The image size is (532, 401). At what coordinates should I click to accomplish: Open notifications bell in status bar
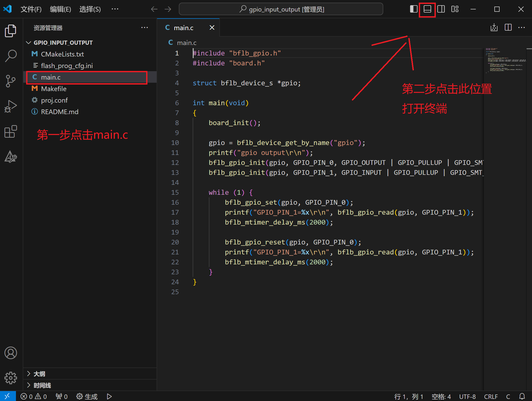tap(522, 397)
